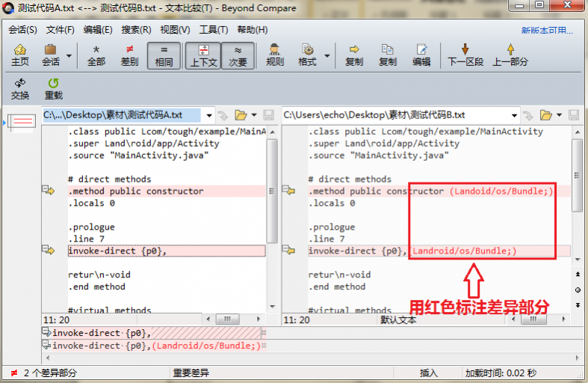Open the 搜索(R) menu
The height and width of the screenshot is (383, 588).
tap(136, 30)
